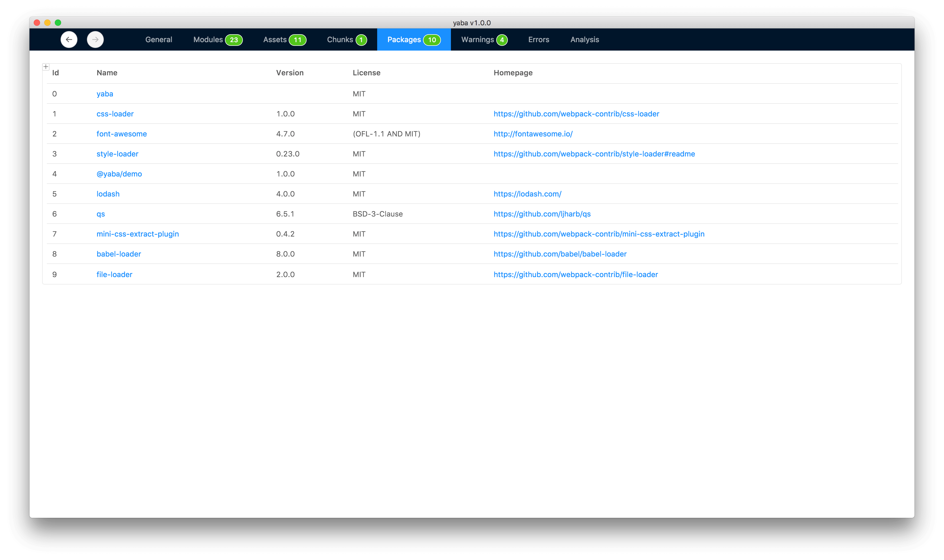Open the font-awesome package name
The height and width of the screenshot is (560, 944).
click(x=121, y=134)
